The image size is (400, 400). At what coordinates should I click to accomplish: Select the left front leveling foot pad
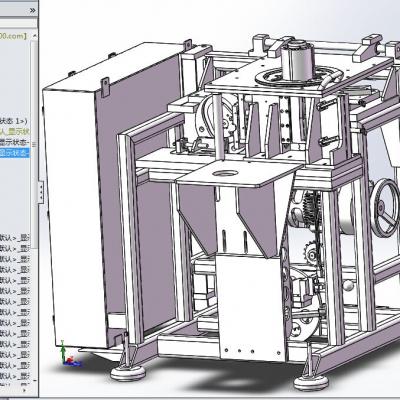127,373
